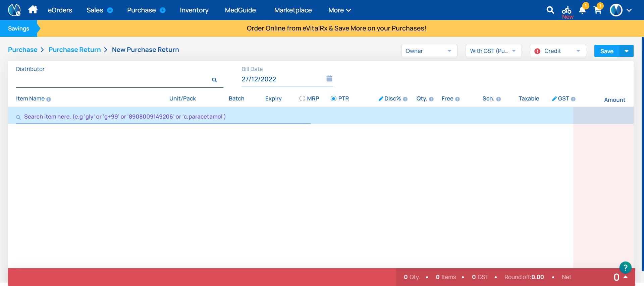Open the Owner dropdown

(429, 51)
